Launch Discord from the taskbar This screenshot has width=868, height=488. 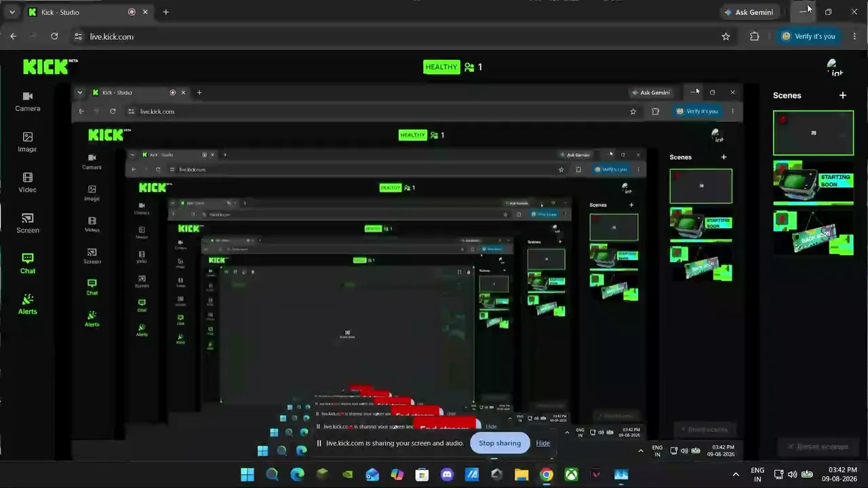coord(447,474)
